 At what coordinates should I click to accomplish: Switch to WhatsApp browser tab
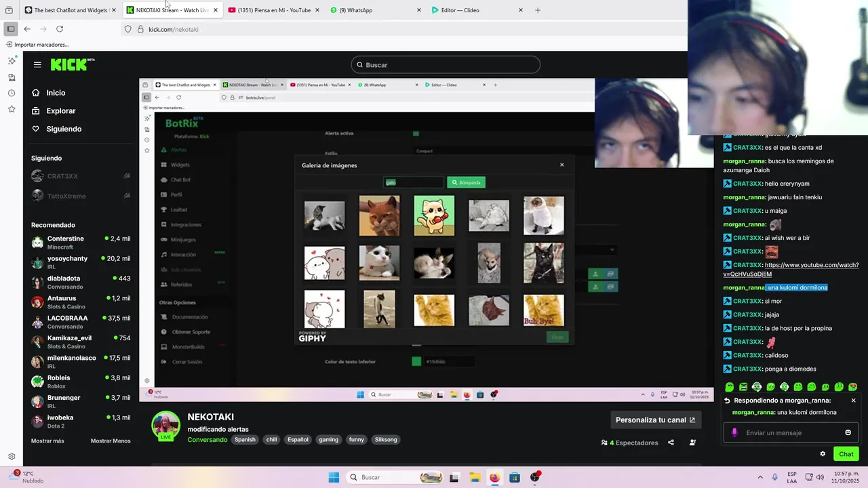tap(375, 10)
